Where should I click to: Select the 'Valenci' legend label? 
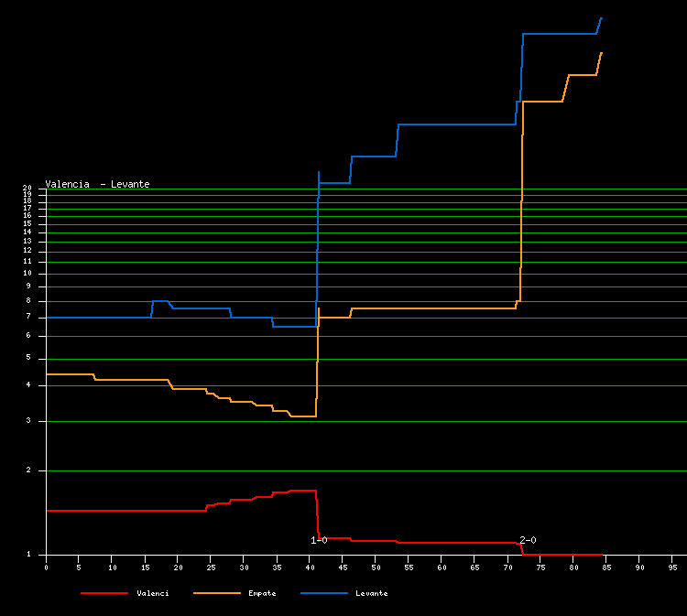[x=153, y=593]
